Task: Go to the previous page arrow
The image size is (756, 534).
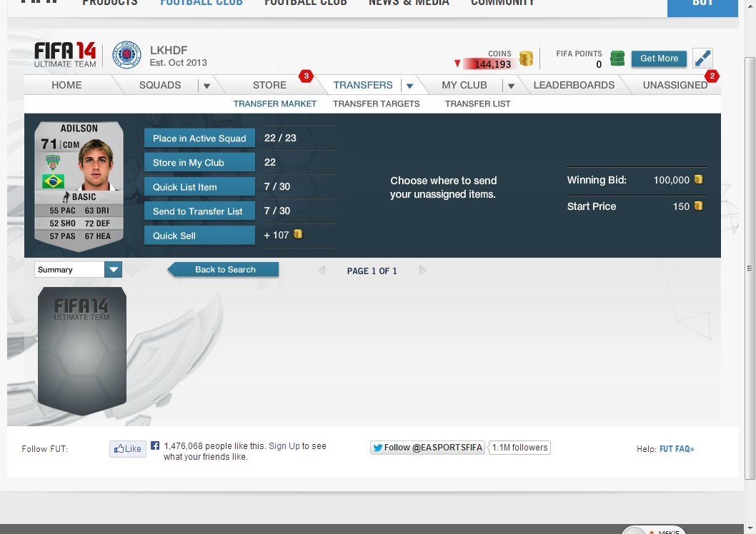Action: click(x=322, y=271)
